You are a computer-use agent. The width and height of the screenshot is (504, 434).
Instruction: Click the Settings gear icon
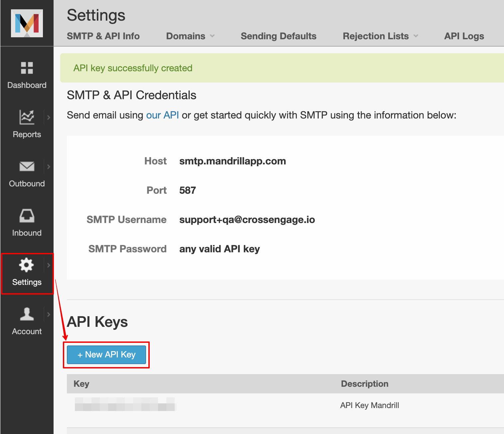[x=27, y=265]
